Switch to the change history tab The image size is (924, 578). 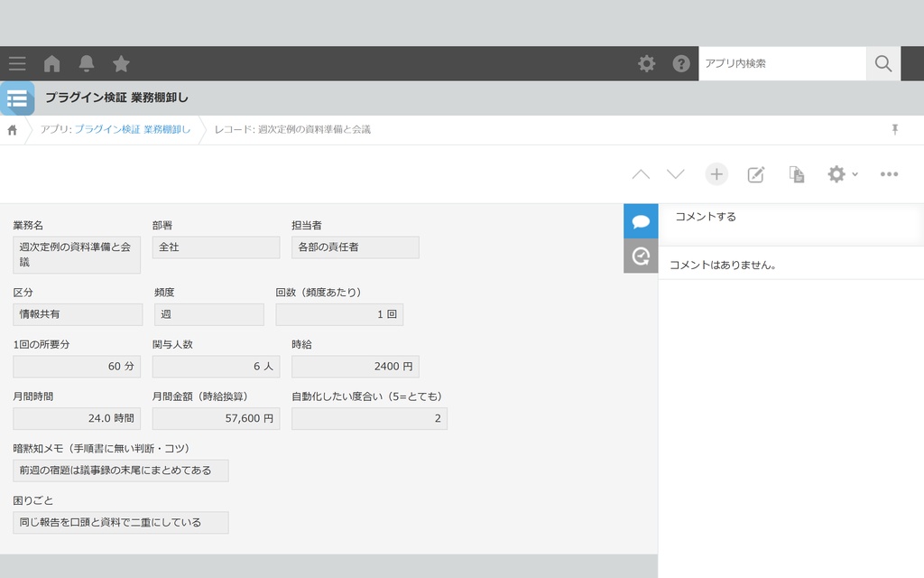(x=641, y=256)
